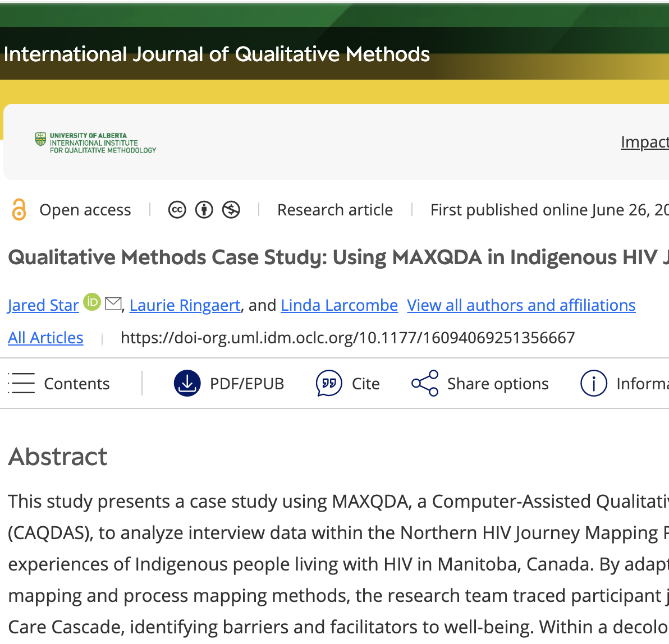Click the PDF/EPUB label

247,384
